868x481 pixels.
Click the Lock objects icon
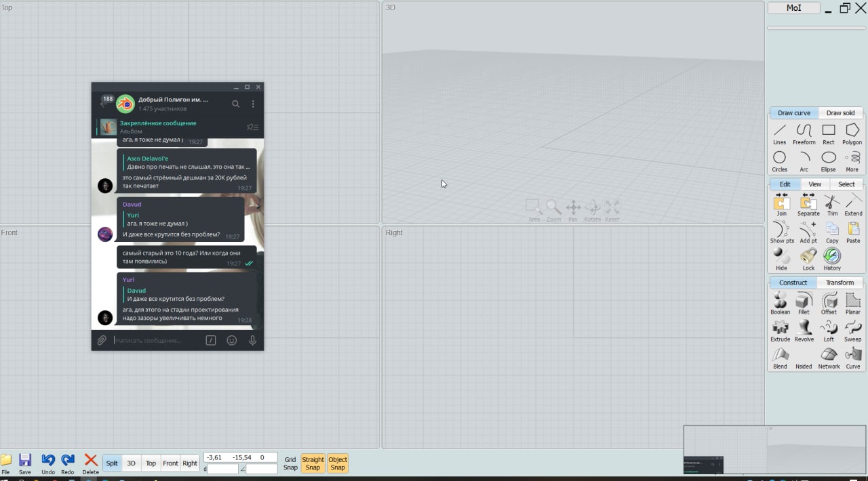click(x=808, y=259)
